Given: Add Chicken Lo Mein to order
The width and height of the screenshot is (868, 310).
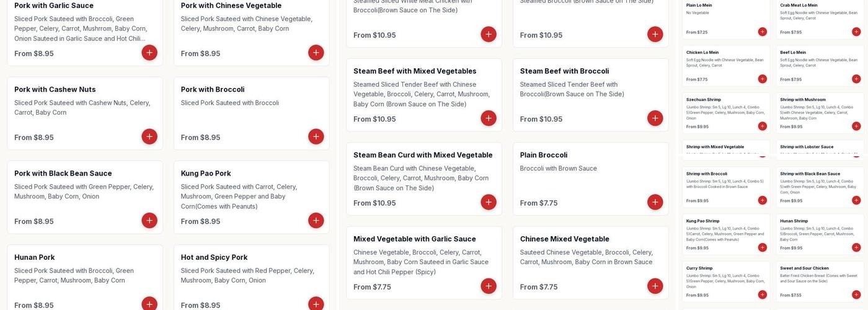Looking at the screenshot, I should (763, 79).
